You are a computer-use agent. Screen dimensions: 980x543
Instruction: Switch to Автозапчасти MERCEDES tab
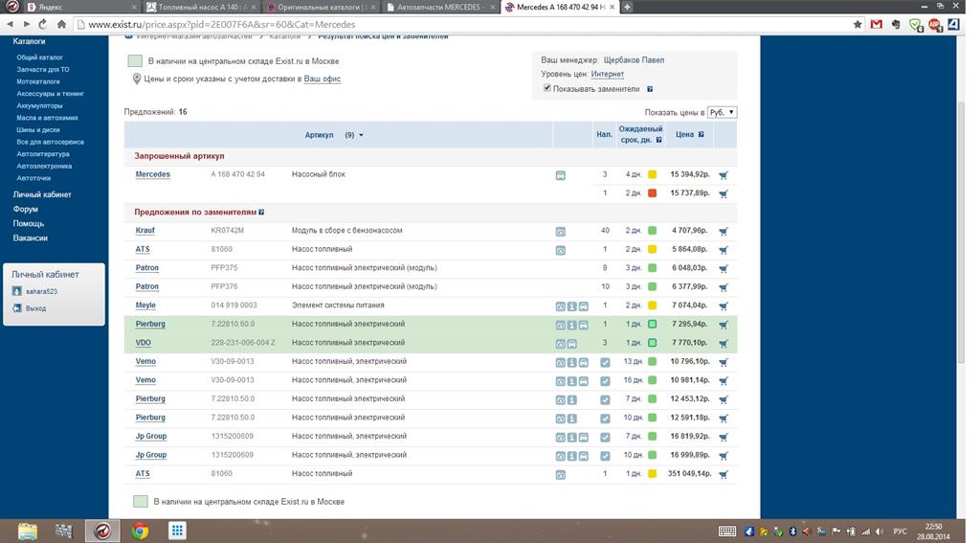pyautogui.click(x=440, y=7)
